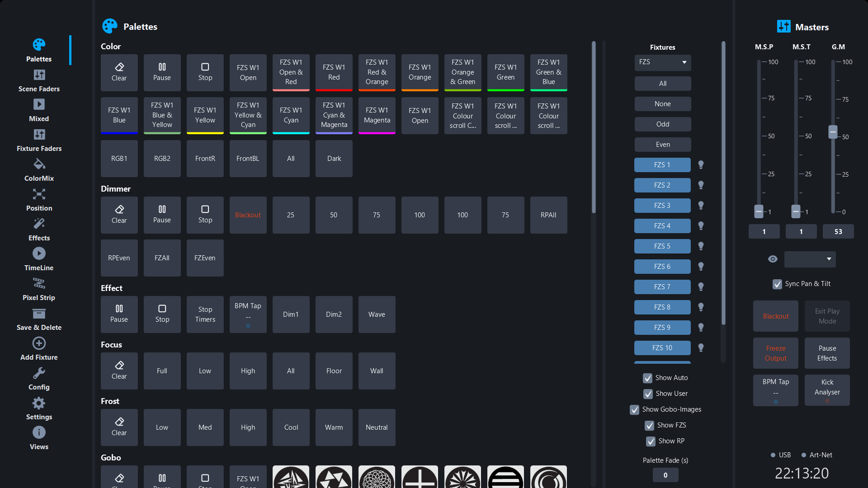868x488 pixels.
Task: Click the Dimmer Blackout palette button
Action: pyautogui.click(x=248, y=215)
